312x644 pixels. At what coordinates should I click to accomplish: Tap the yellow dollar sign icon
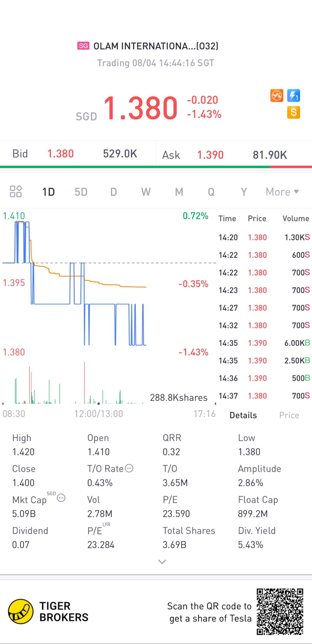tap(293, 112)
